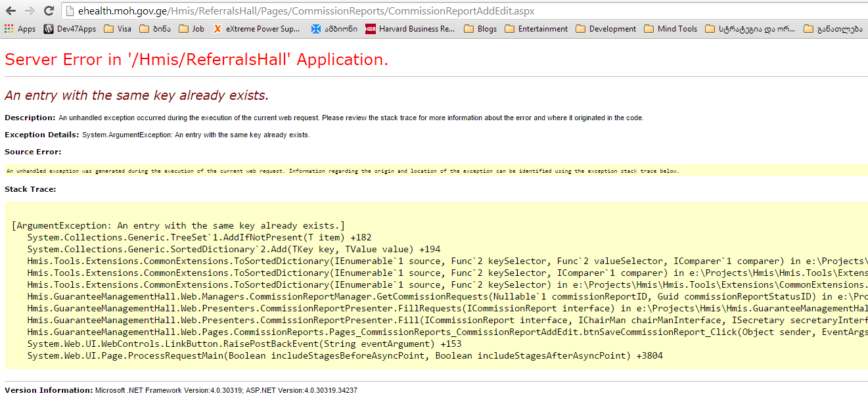Open the სტრატეგია და ორ... bookmarks folder
This screenshot has width=868, height=404.
750,29
